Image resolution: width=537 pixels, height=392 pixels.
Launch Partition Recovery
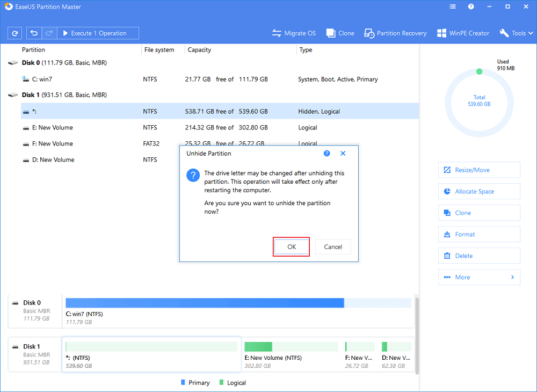[x=395, y=33]
